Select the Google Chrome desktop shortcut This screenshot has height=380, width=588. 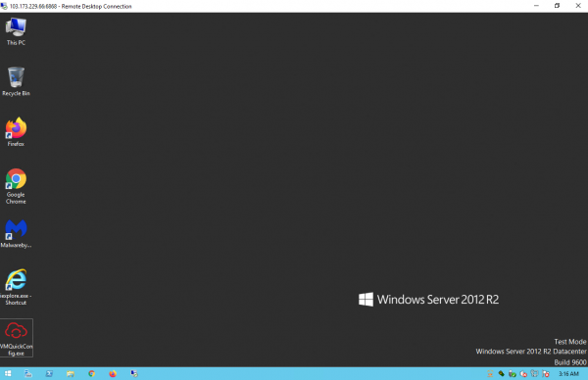[16, 186]
